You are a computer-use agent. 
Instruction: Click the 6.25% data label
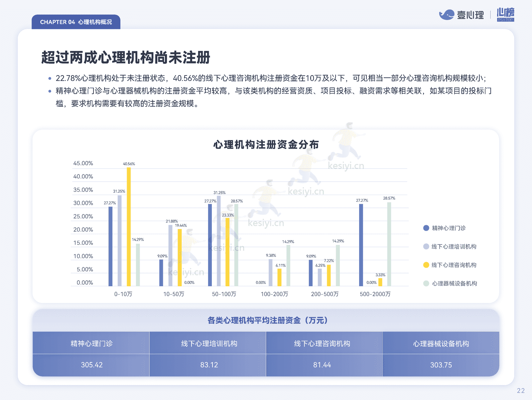pos(321,265)
